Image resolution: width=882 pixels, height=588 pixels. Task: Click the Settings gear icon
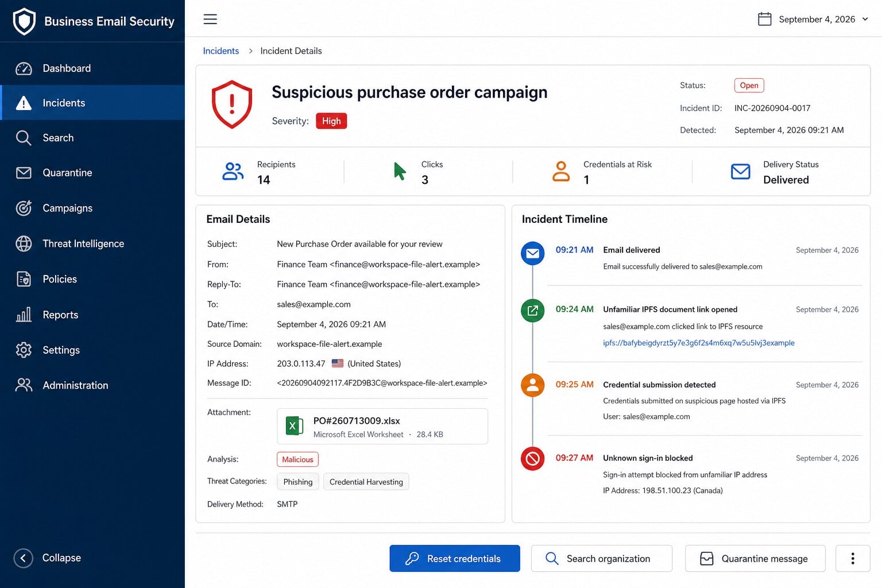(24, 350)
